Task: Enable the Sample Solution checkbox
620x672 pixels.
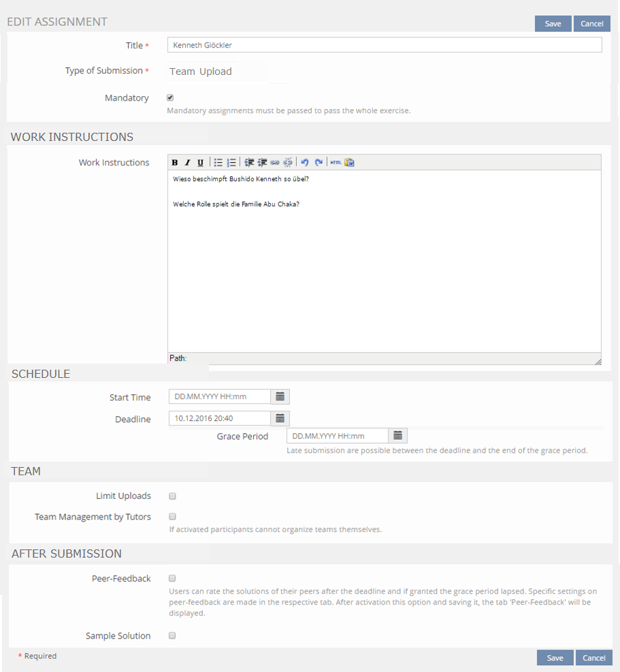Action: [x=172, y=635]
